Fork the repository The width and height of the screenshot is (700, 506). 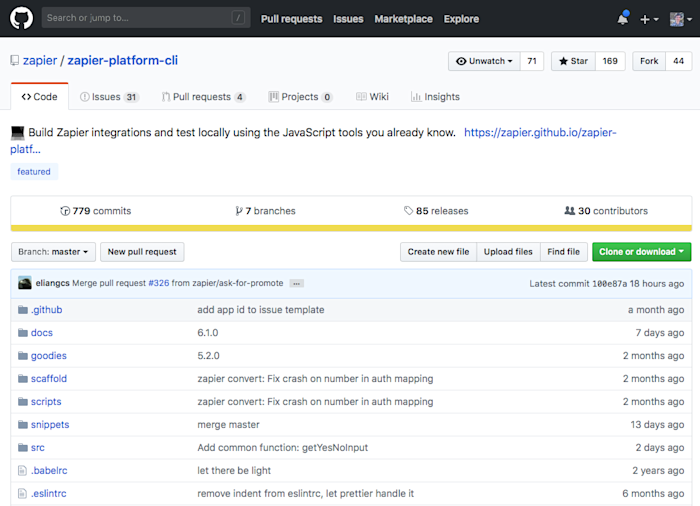tap(649, 61)
